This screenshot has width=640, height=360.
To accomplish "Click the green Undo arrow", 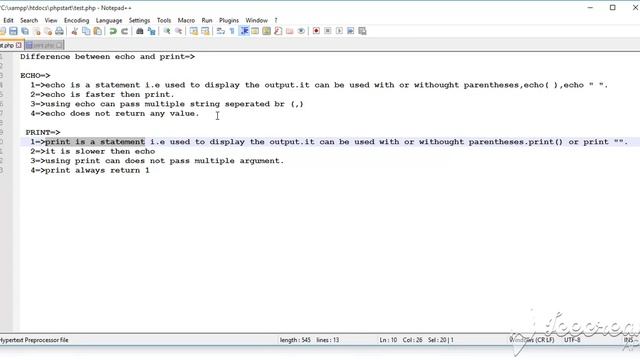I will pyautogui.click(x=113, y=31).
